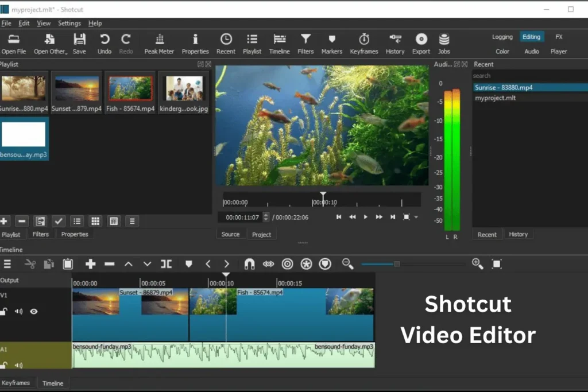This screenshot has height=392, width=588.
Task: Switch to the Audio layout
Action: point(532,51)
